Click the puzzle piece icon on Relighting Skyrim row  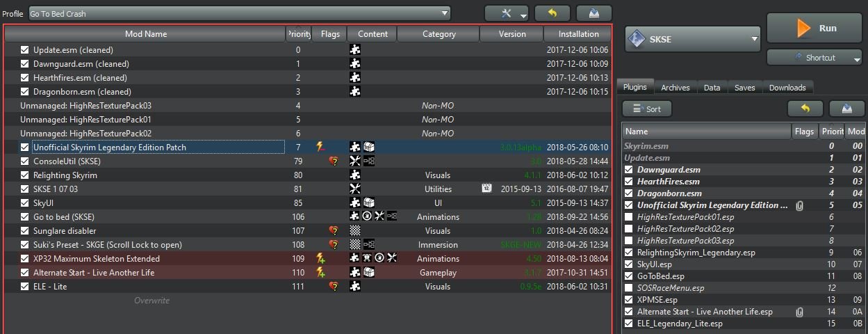(x=355, y=175)
